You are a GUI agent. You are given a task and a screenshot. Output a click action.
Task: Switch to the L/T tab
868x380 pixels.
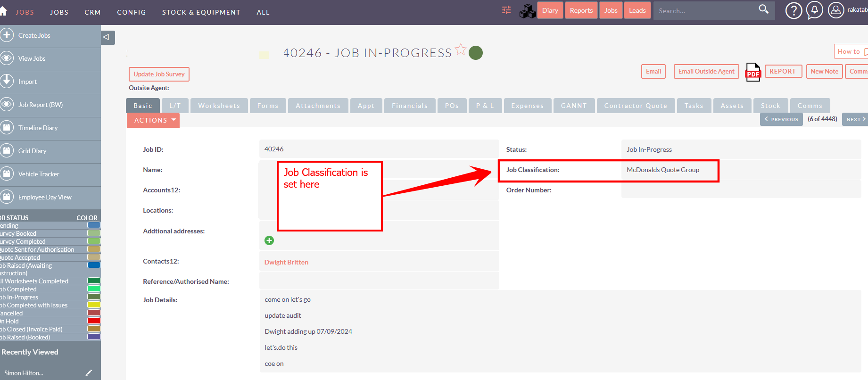pos(175,106)
